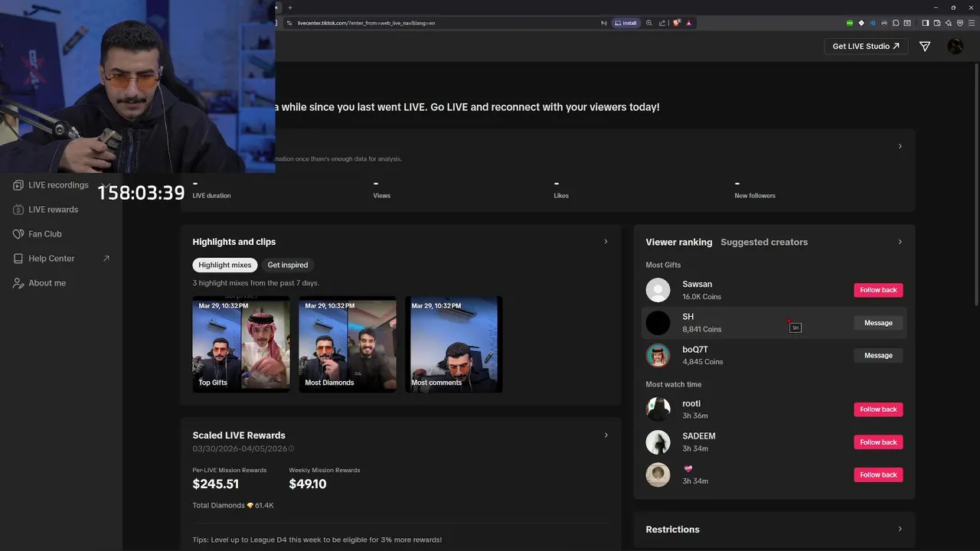Image resolution: width=980 pixels, height=551 pixels.
Task: Click the heart-emoji viewer's avatar
Action: tap(658, 474)
